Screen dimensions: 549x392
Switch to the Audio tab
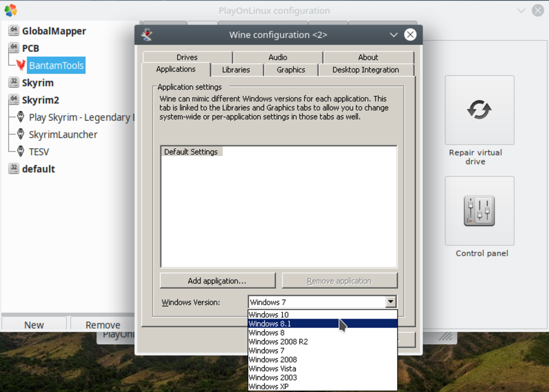[x=278, y=58]
